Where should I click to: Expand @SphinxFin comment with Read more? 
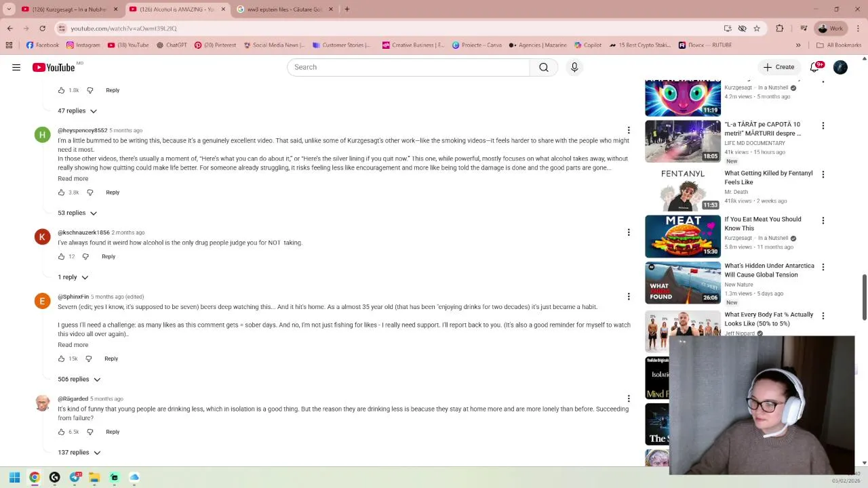click(x=73, y=345)
